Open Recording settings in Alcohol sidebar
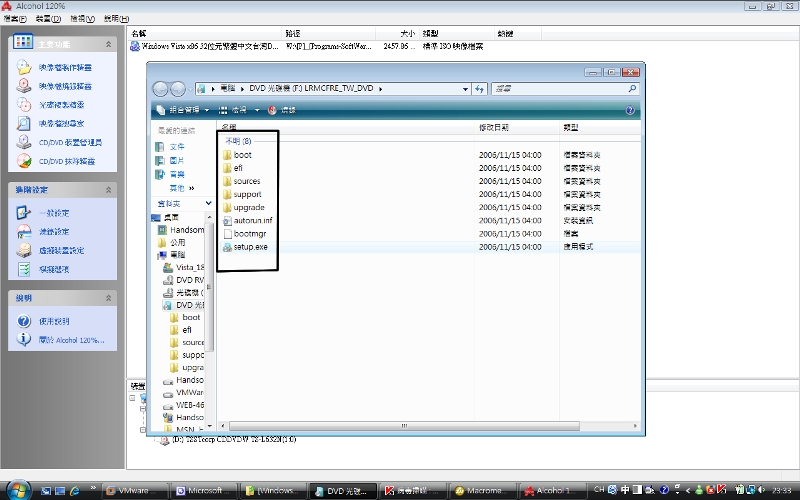The height and width of the screenshot is (500, 800). pos(54,232)
